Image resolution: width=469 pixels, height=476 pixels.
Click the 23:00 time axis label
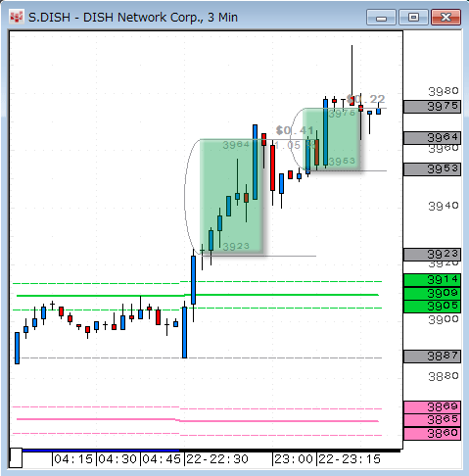[x=294, y=459]
